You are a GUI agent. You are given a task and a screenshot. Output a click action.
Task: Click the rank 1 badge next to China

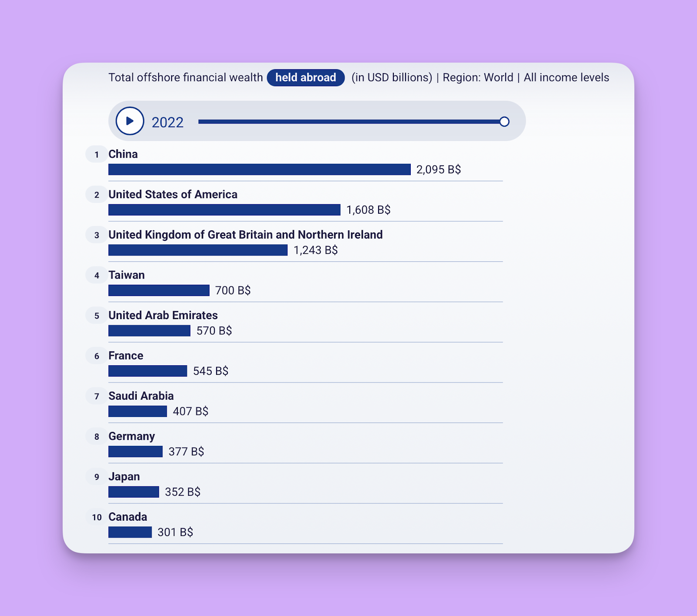[x=96, y=154]
